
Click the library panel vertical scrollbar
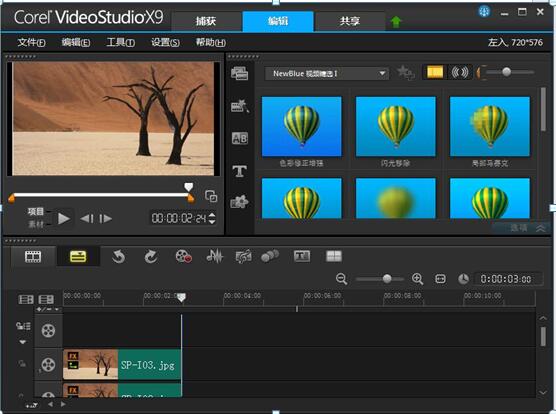click(543, 110)
